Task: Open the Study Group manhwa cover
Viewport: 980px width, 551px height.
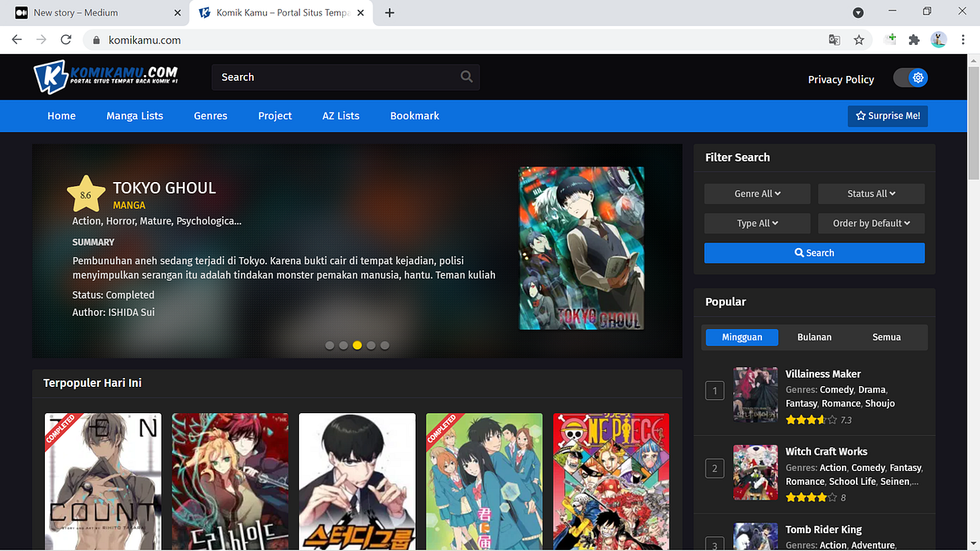Action: [x=357, y=482]
